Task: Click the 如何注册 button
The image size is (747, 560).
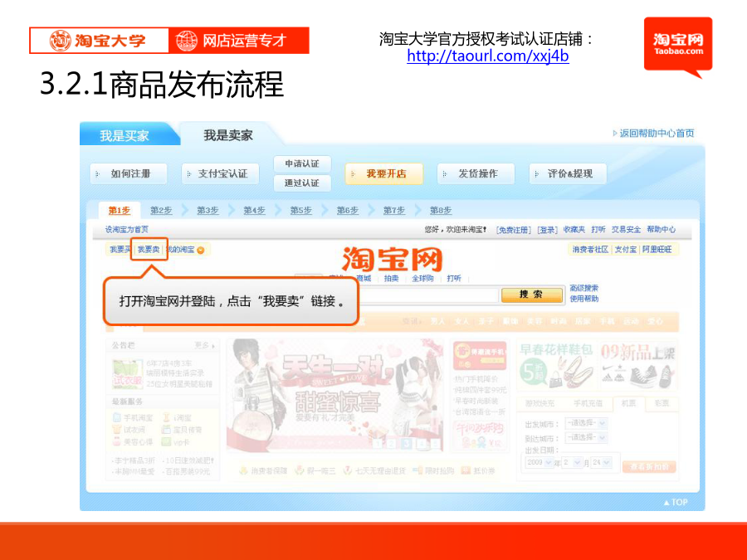Action: (129, 174)
